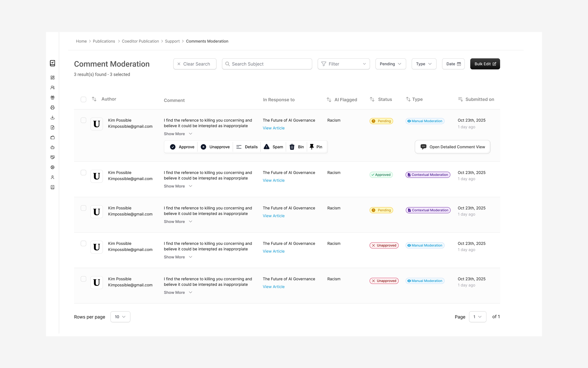Open the dashboard grid icon in sidebar
The width and height of the screenshot is (588, 368).
coord(52,78)
